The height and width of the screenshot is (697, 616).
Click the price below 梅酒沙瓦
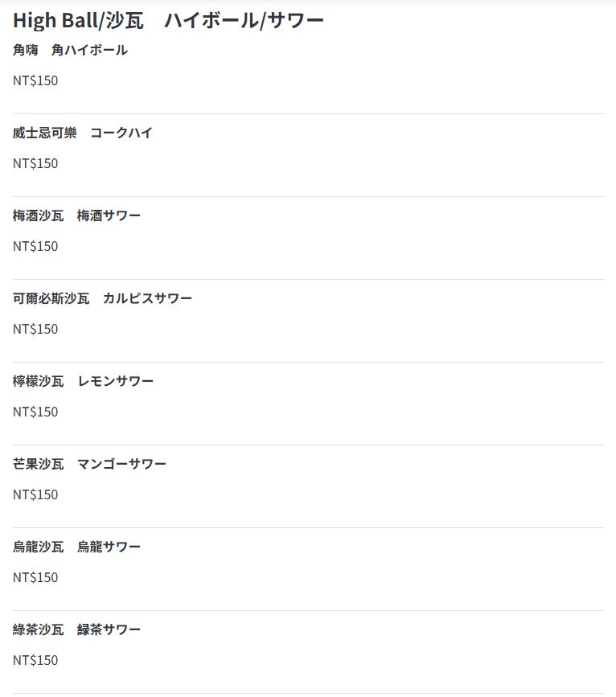(35, 246)
